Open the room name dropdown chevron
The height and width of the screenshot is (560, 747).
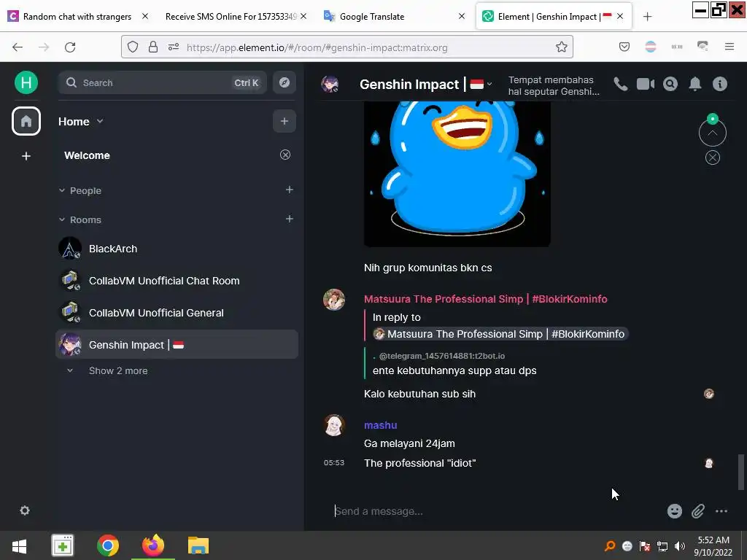click(489, 84)
